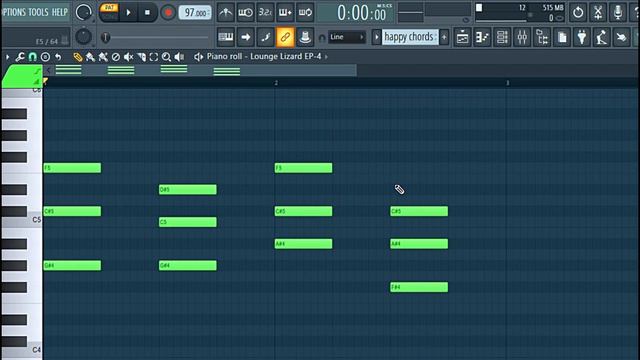Click the green pattern overview thumbnail corner

[22, 76]
